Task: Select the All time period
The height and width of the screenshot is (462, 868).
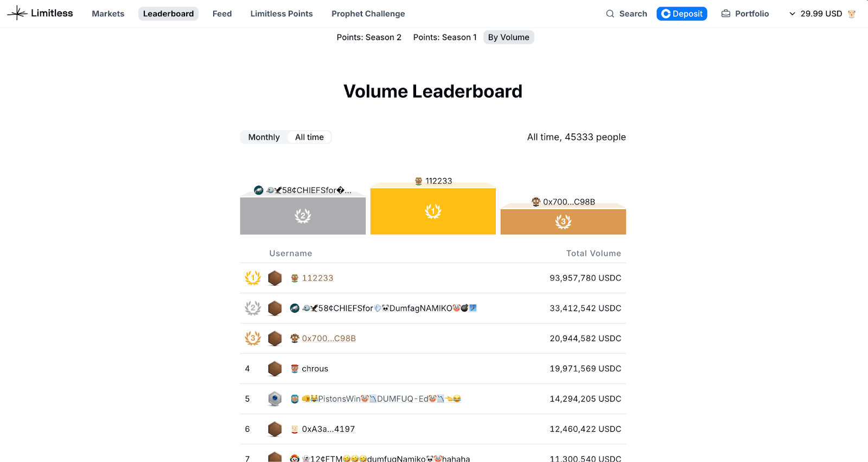Action: (309, 137)
